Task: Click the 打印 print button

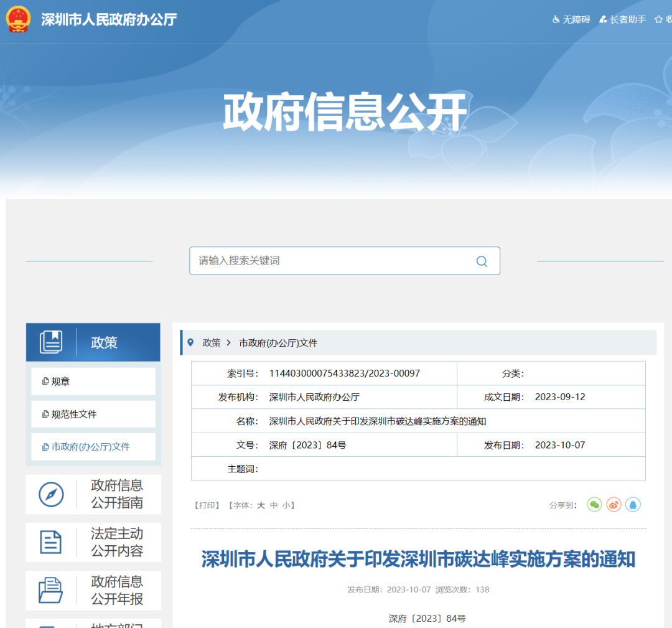Action: point(206,505)
